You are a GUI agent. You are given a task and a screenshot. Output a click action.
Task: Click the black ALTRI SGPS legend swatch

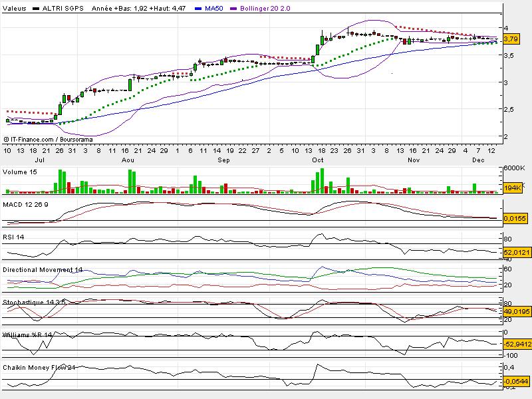tap(36, 9)
